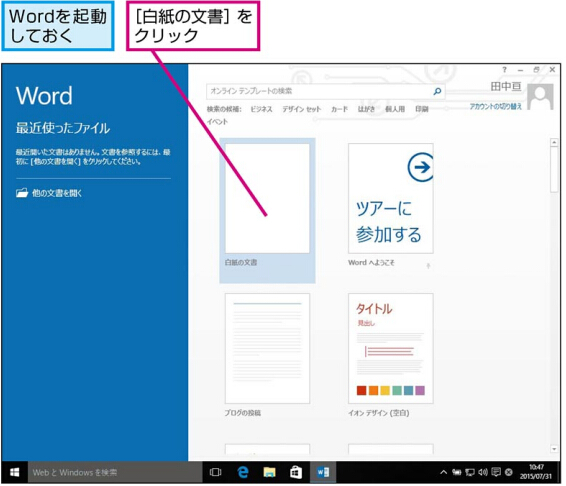
Task: Click the pin icon beside Word へようこそ
Action: pyautogui.click(x=428, y=266)
